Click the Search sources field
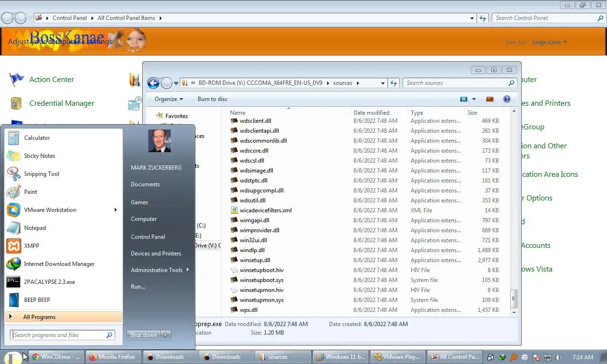Viewport: 607px width, 364px height. coord(459,83)
